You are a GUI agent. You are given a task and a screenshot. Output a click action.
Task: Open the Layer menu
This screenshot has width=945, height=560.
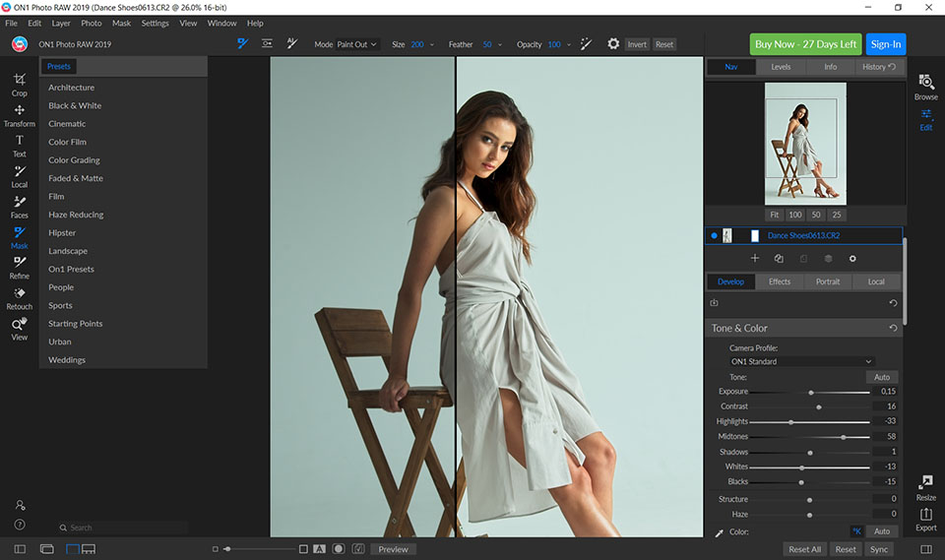pyautogui.click(x=61, y=23)
